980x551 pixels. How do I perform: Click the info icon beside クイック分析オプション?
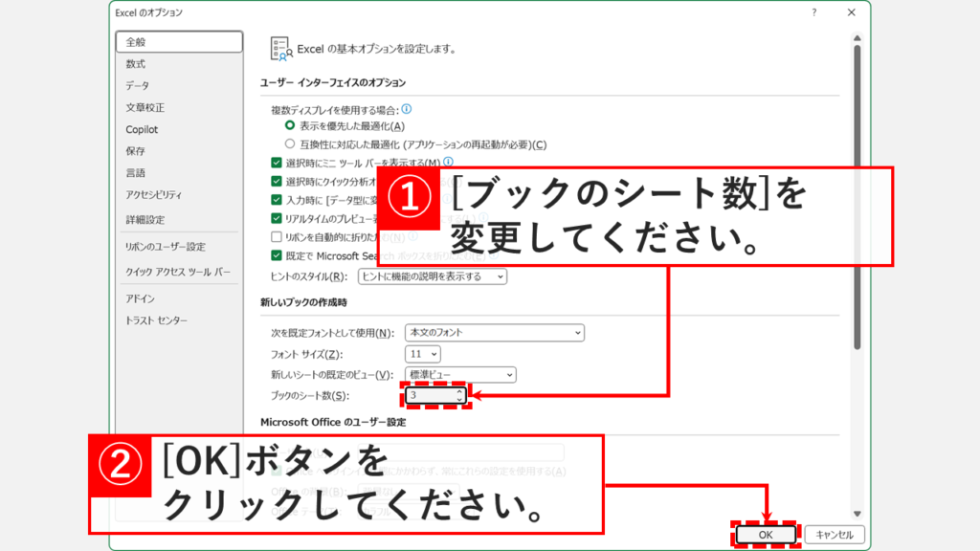pos(474,180)
